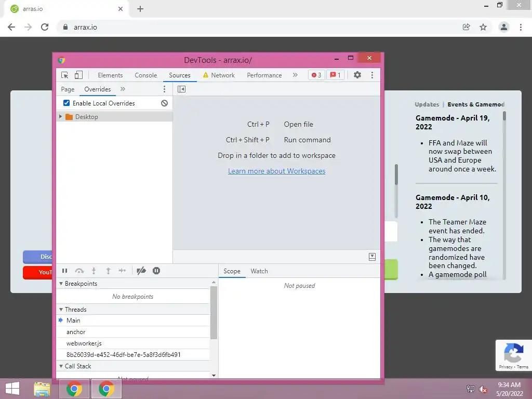Image resolution: width=532 pixels, height=399 pixels.
Task: Click the debugger sidebar scrollbar thumb
Action: 214,312
